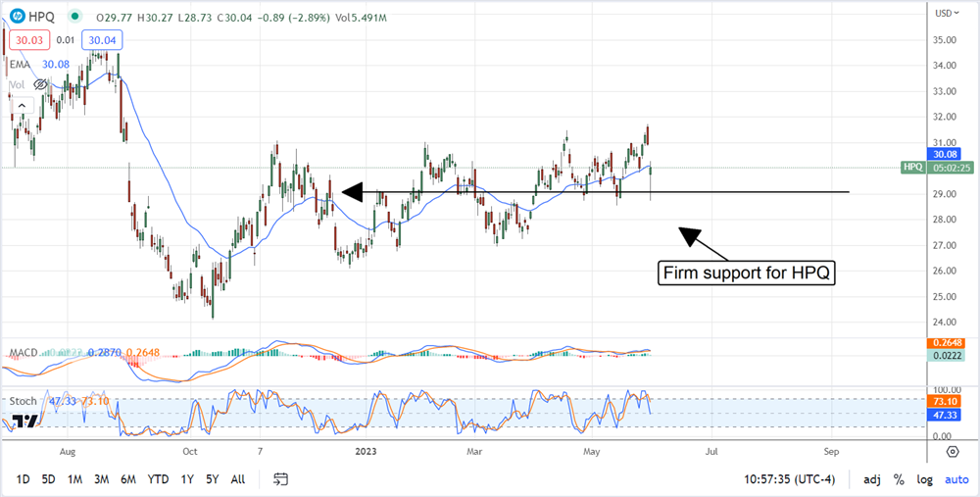This screenshot has height=497, width=980.
Task: Select the All time range
Action: (237, 479)
